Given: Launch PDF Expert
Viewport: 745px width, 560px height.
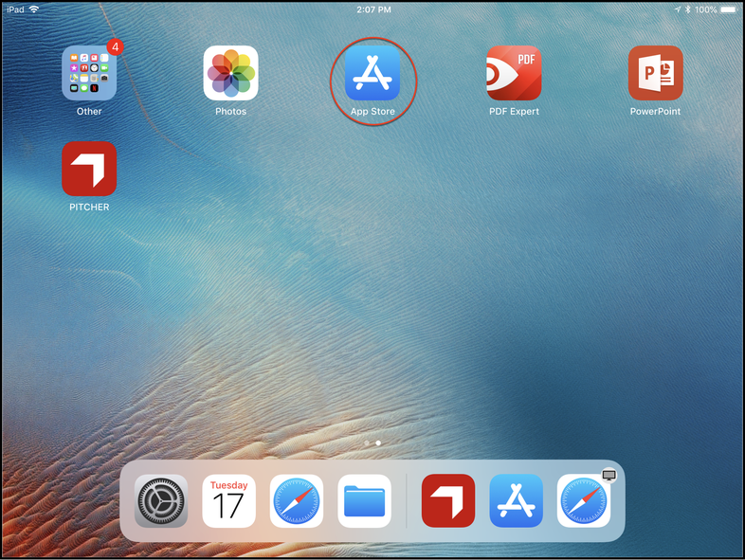Looking at the screenshot, I should (514, 74).
